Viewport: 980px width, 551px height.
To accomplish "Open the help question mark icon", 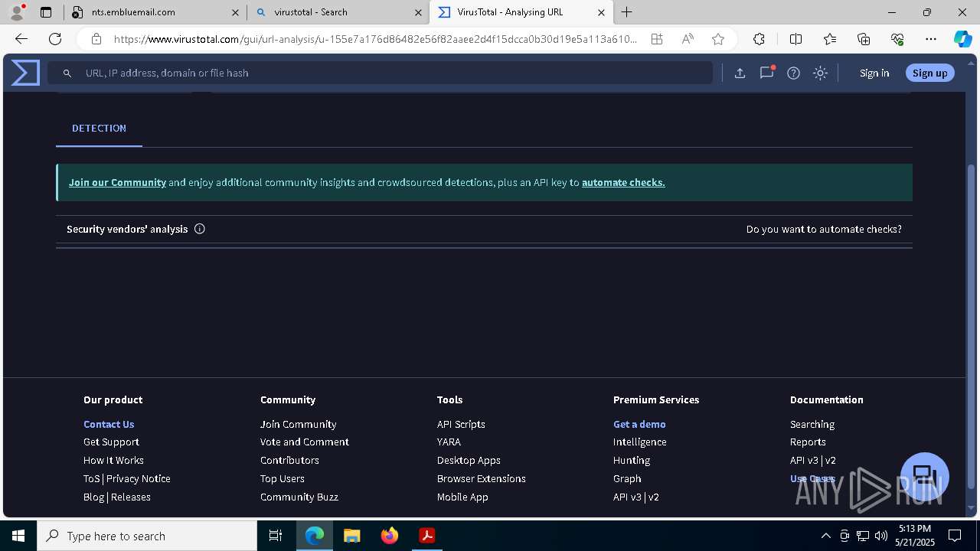I will 793,73.
